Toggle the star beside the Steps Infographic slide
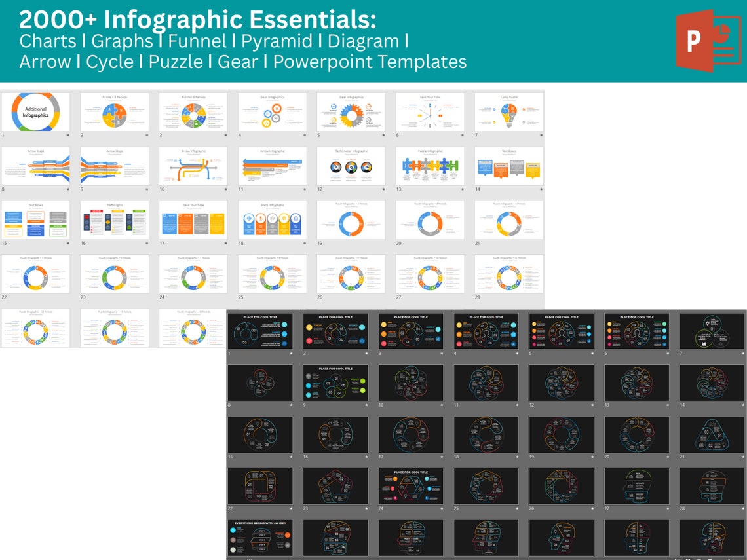747x560 pixels. [x=303, y=243]
